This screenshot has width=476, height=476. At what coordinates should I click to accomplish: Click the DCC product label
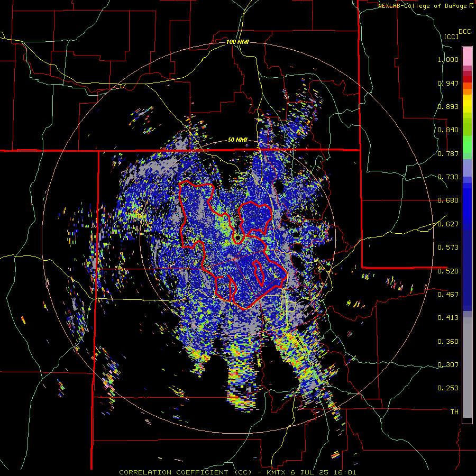click(x=464, y=32)
